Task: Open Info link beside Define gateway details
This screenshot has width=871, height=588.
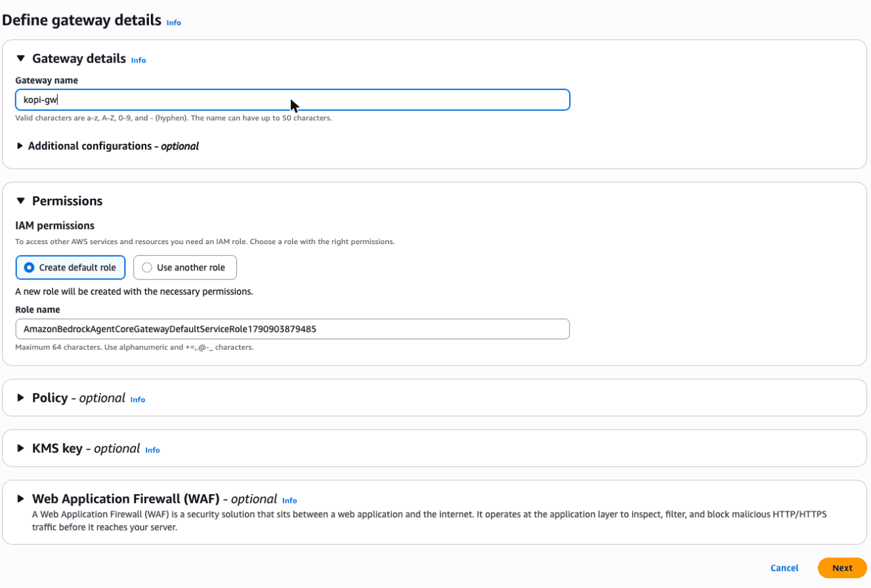Action: tap(173, 22)
